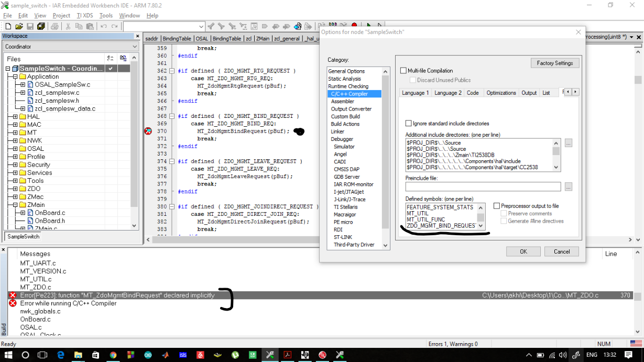
Task: Click browse button next to Preinclude file
Action: tap(569, 187)
